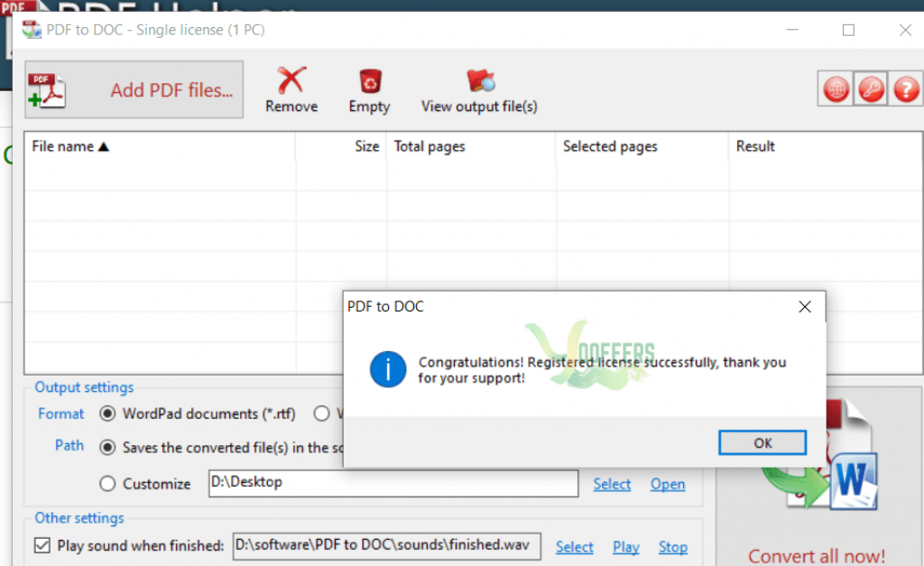Click the 'Format' label
This screenshot has height=566, width=924.
click(x=60, y=413)
